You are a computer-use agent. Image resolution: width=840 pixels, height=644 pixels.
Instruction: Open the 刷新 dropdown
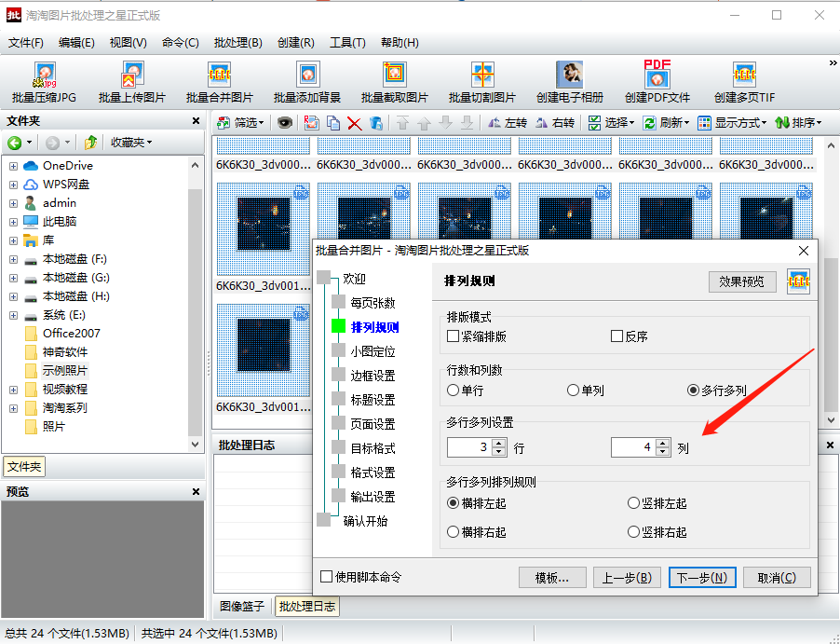tap(667, 123)
